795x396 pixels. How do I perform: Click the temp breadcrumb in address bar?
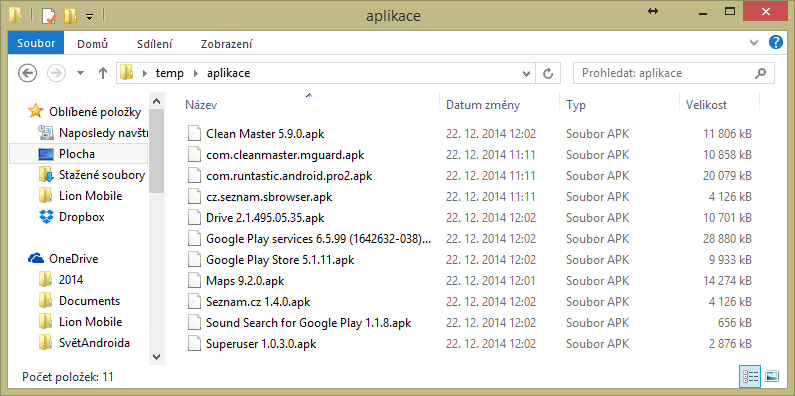(x=169, y=74)
